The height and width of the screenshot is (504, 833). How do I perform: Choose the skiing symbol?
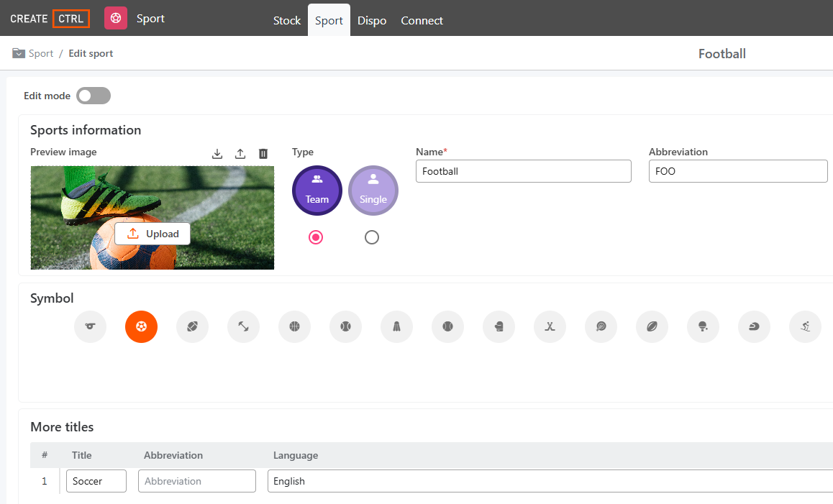(806, 326)
